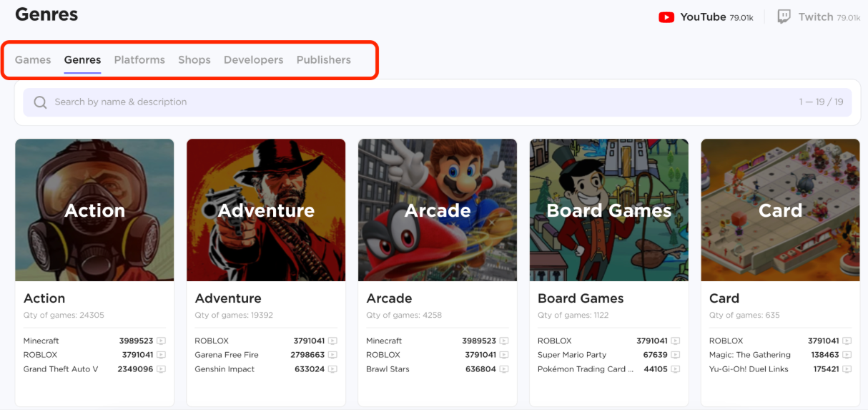868x410 pixels.
Task: Open ROBLOX in the Arcade card list
Action: 383,355
